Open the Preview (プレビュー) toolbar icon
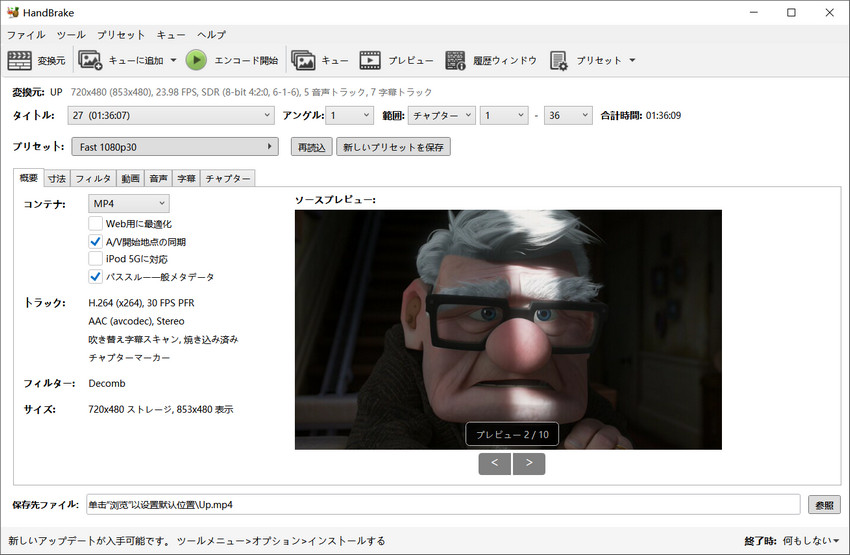This screenshot has height=555, width=850. coord(370,60)
